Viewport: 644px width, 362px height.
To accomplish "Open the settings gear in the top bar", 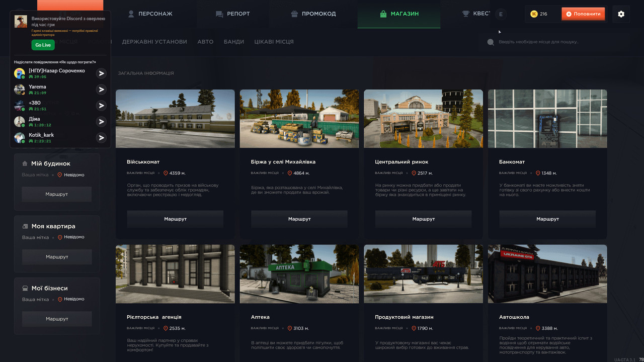I will (x=621, y=14).
